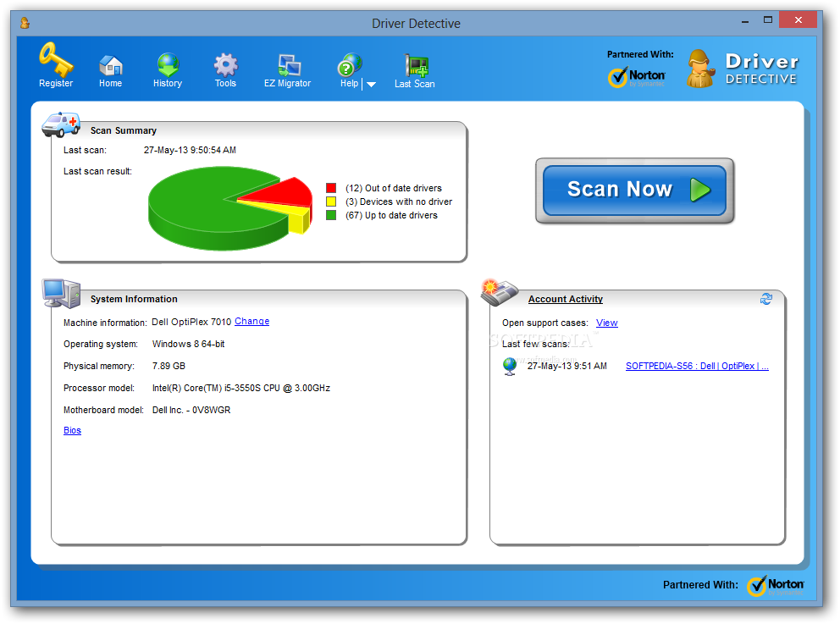This screenshot has width=840, height=624.
Task: Click the Account Activity newspaper icon
Action: [500, 292]
